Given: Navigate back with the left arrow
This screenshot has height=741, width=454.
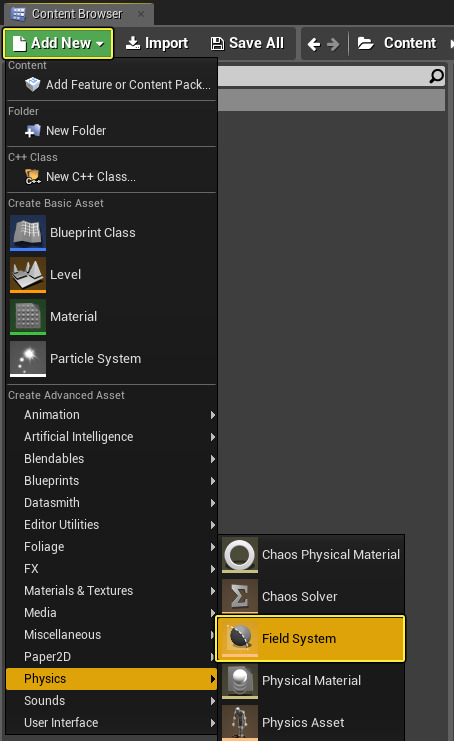Looking at the screenshot, I should (x=314, y=44).
